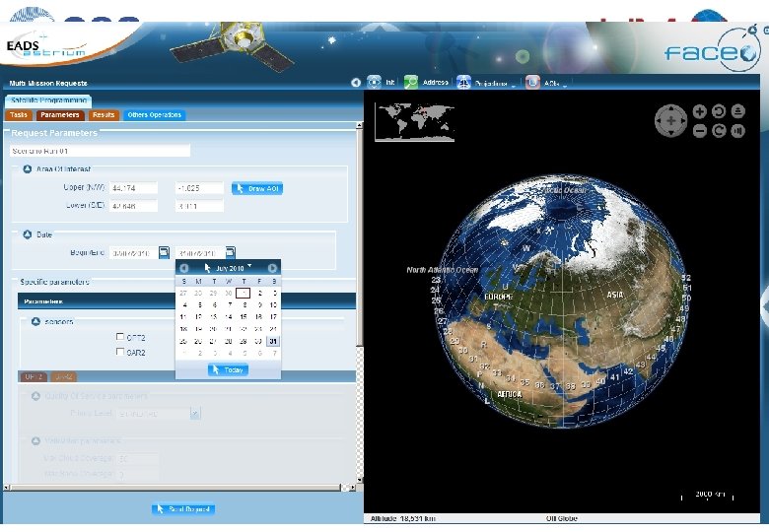Open the July 2010 month selector dropdown

click(249, 266)
